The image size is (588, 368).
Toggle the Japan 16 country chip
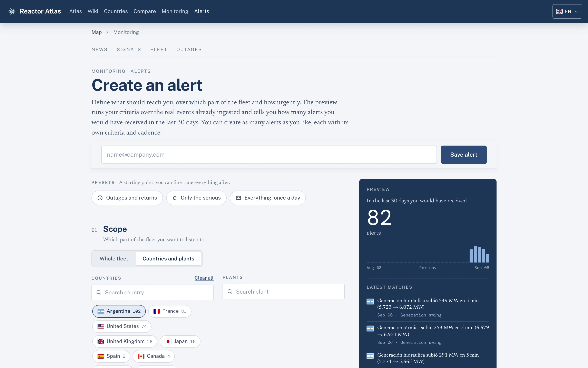click(x=180, y=341)
